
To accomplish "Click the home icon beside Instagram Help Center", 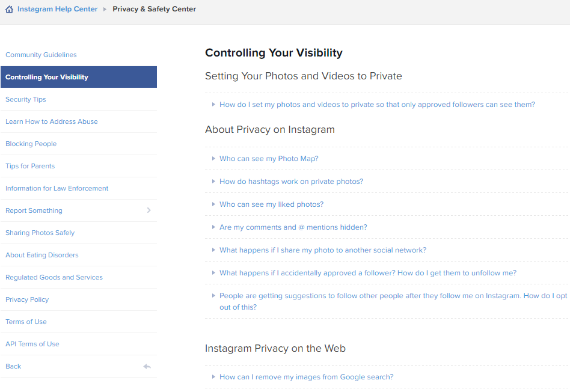I will (x=9, y=10).
